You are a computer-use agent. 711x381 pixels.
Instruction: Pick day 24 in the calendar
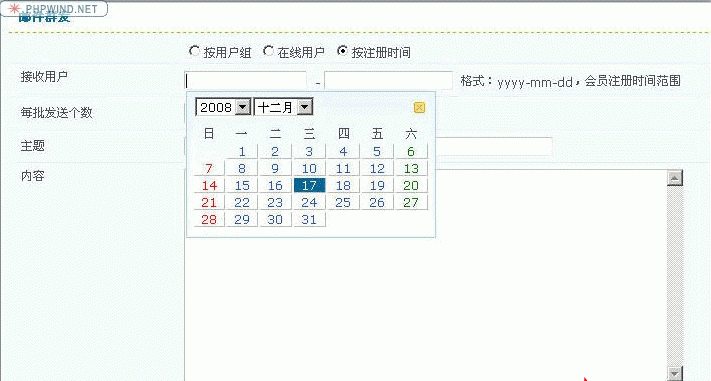point(309,202)
